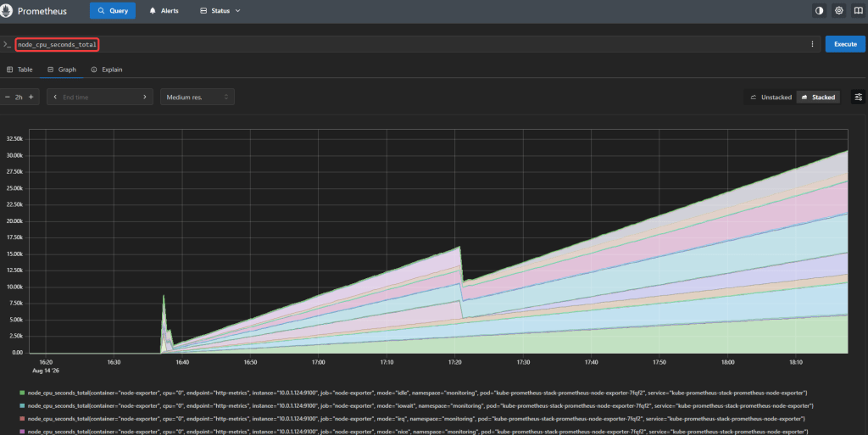Select the mode="nice" legend entry
868x435 pixels.
click(x=418, y=432)
